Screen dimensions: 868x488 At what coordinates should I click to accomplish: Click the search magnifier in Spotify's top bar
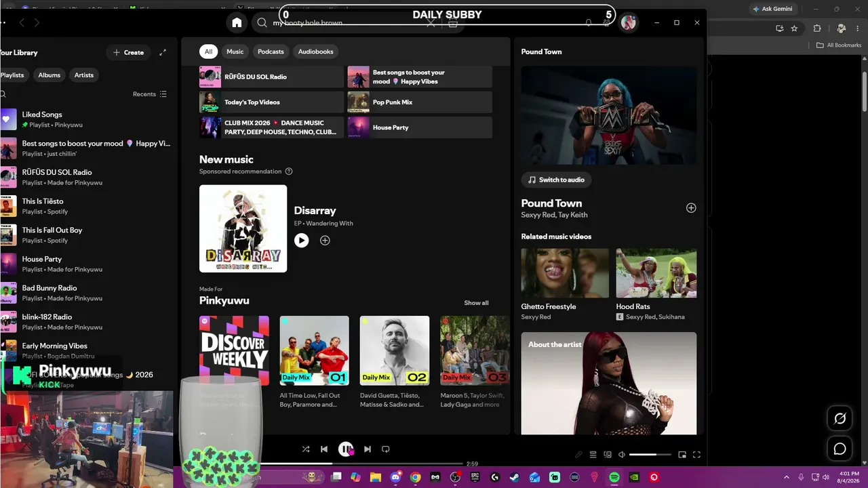coord(262,22)
